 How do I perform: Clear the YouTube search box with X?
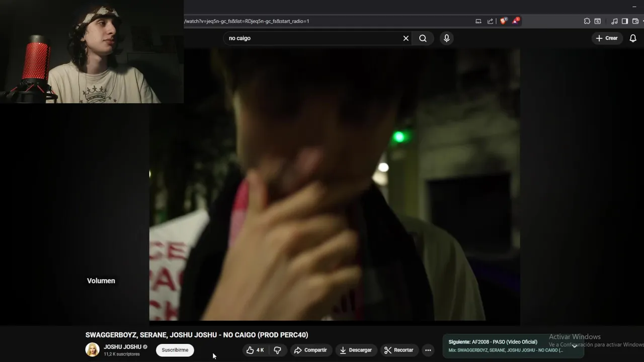(x=406, y=38)
